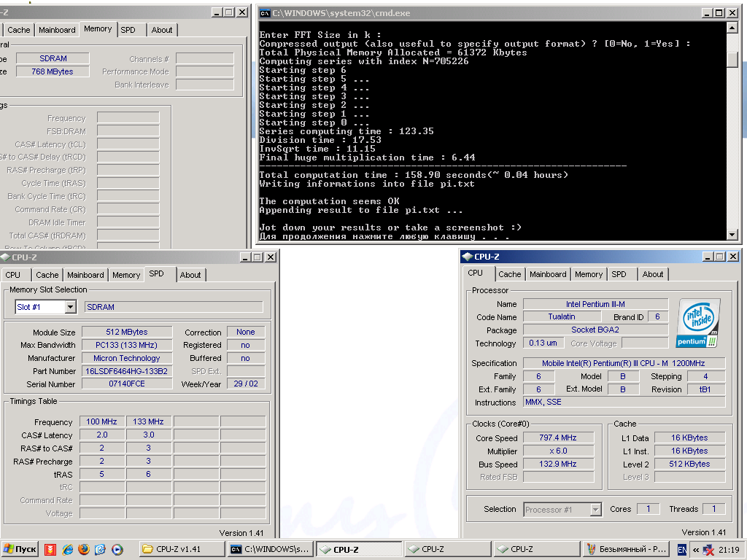
Task: Select Cache tab in SPD window
Action: 47,275
